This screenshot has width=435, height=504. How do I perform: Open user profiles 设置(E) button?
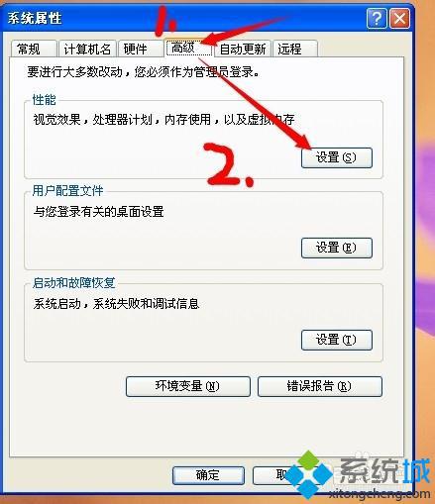(337, 248)
